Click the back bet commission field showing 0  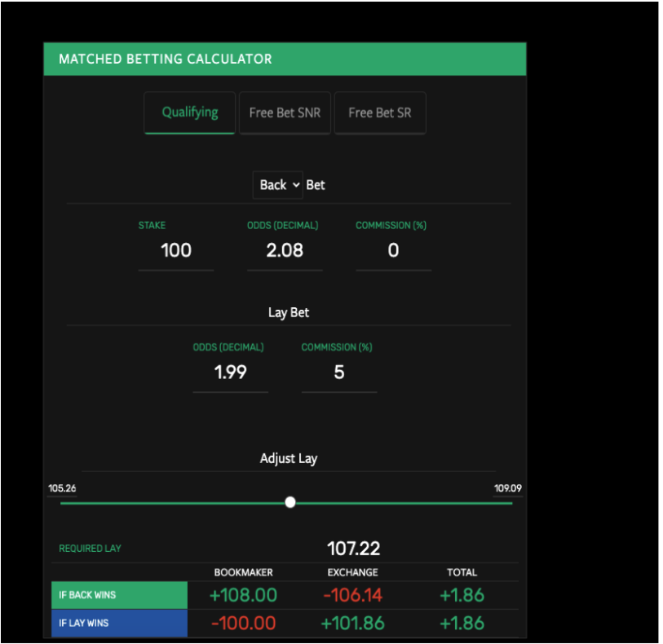click(393, 250)
